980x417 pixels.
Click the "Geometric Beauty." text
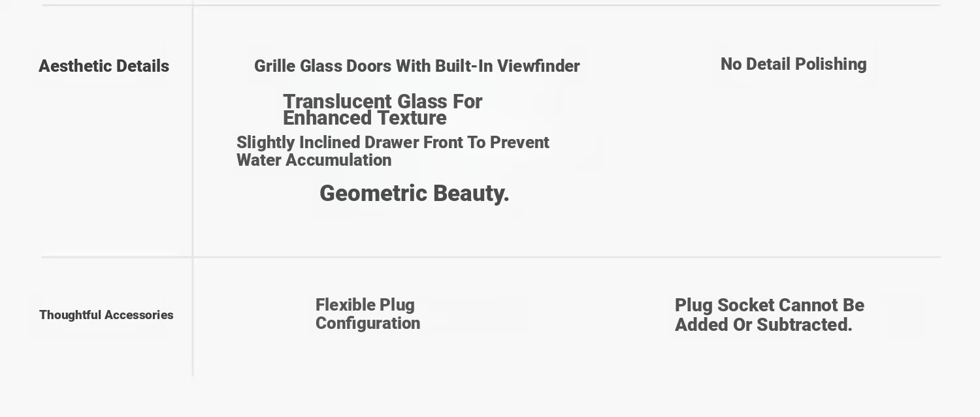414,193
